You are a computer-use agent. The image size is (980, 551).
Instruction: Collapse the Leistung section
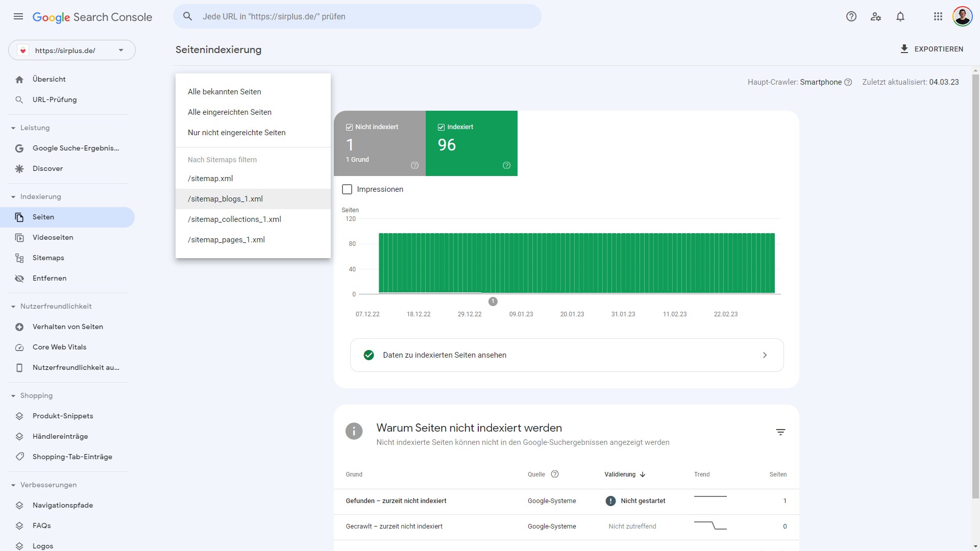[x=13, y=128]
